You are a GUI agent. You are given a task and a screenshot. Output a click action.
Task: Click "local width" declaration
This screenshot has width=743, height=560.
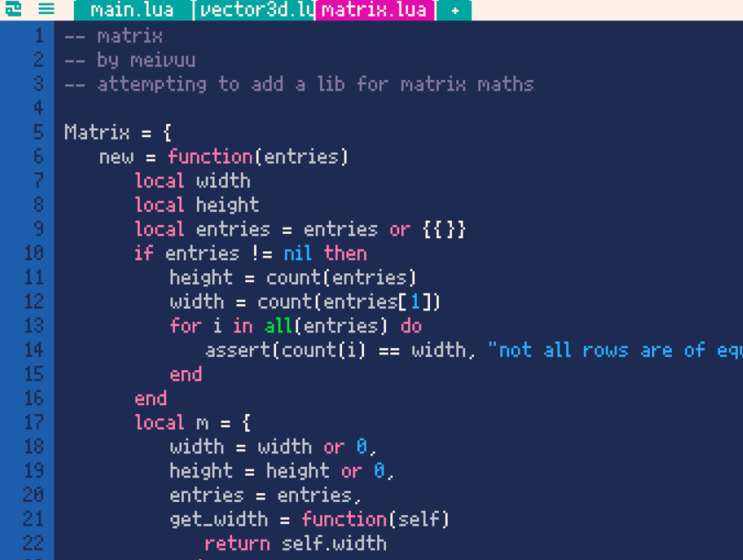point(193,181)
